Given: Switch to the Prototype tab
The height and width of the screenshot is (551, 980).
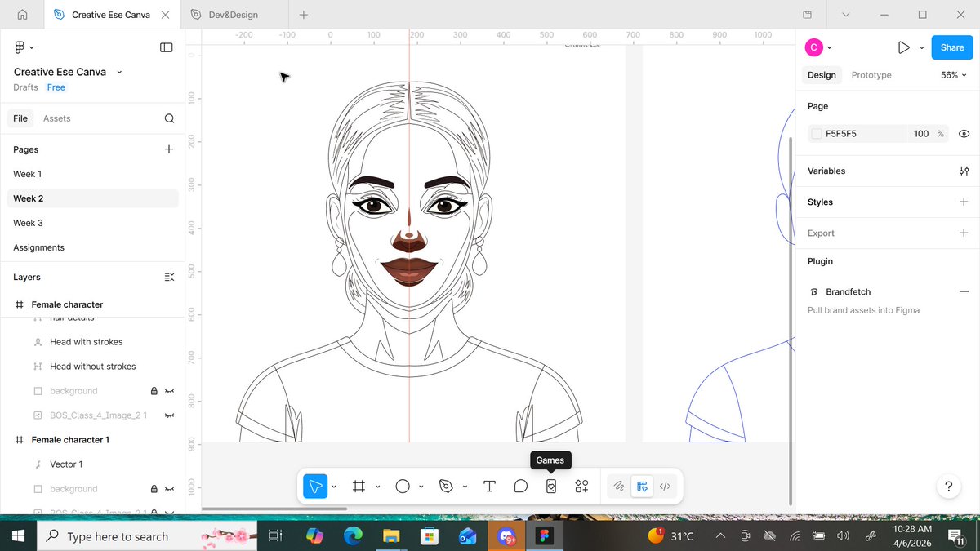Looking at the screenshot, I should [x=871, y=74].
